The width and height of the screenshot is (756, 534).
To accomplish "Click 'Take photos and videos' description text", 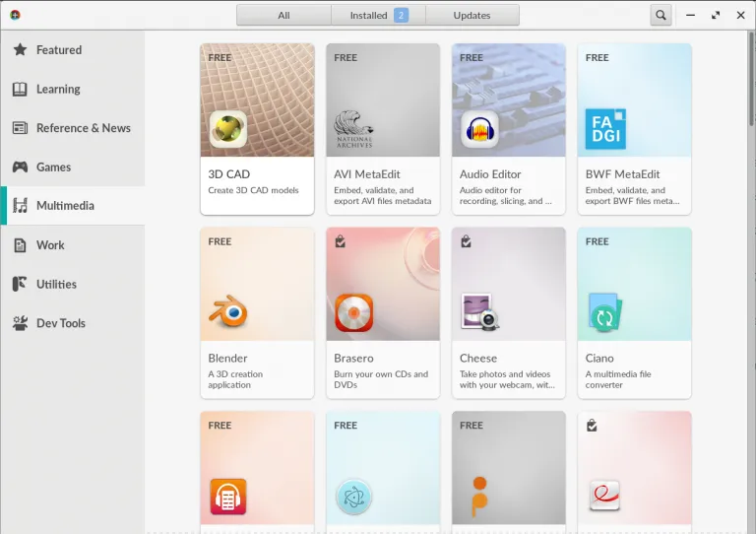I will [x=505, y=373].
